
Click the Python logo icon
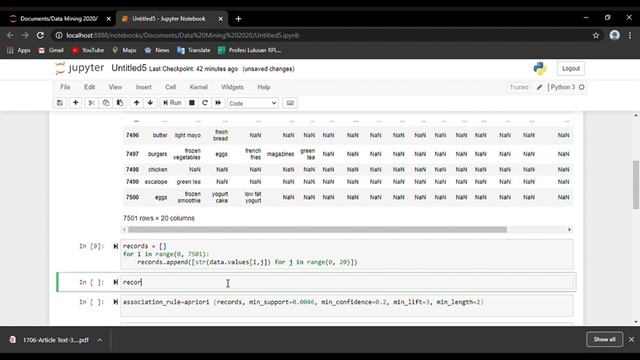point(540,69)
